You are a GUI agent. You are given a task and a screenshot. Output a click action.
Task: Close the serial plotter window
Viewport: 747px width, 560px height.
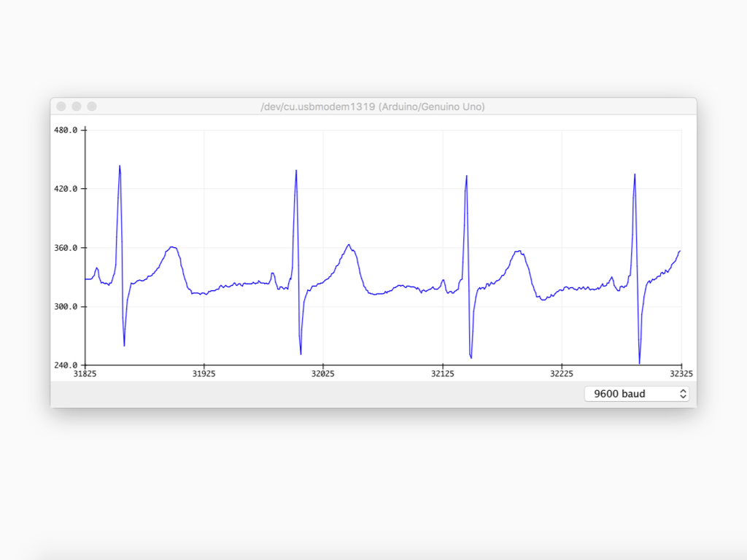[61, 106]
